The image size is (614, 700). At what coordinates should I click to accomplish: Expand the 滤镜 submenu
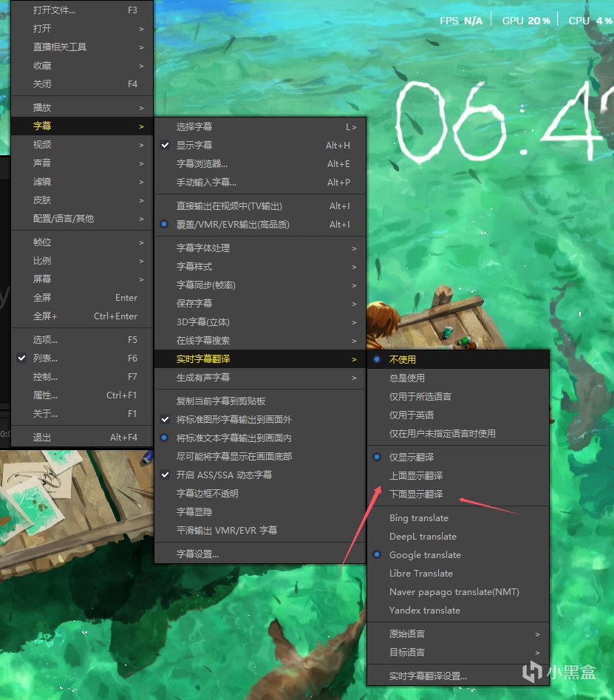[x=82, y=181]
